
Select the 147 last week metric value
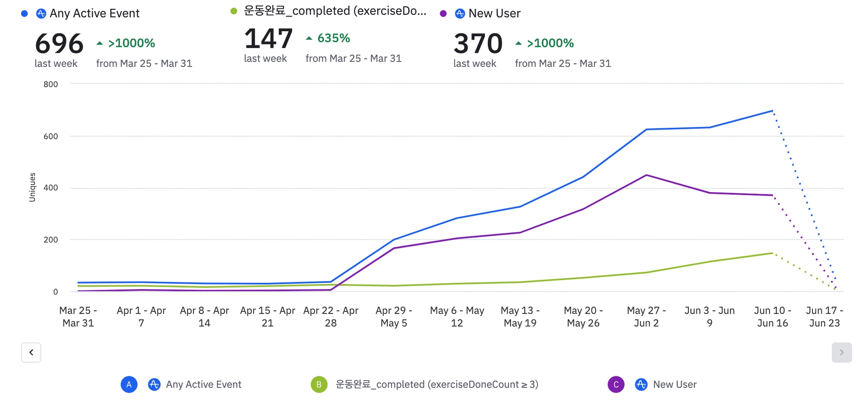(268, 39)
